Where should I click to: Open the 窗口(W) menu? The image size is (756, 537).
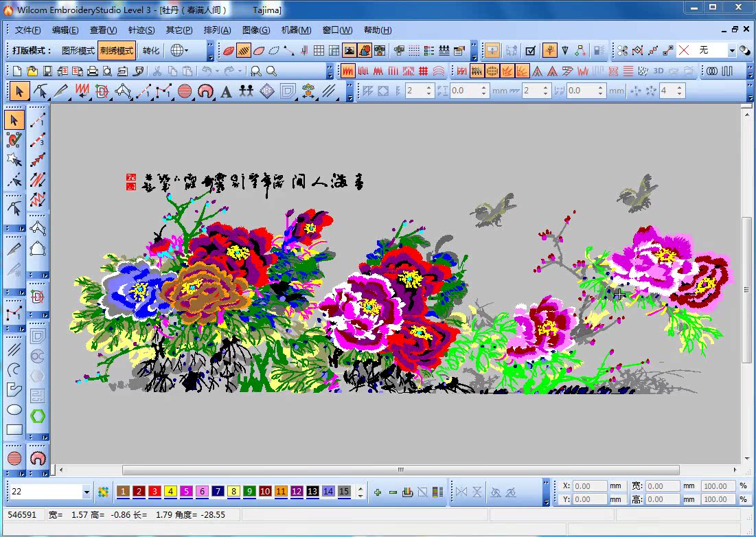pyautogui.click(x=338, y=30)
